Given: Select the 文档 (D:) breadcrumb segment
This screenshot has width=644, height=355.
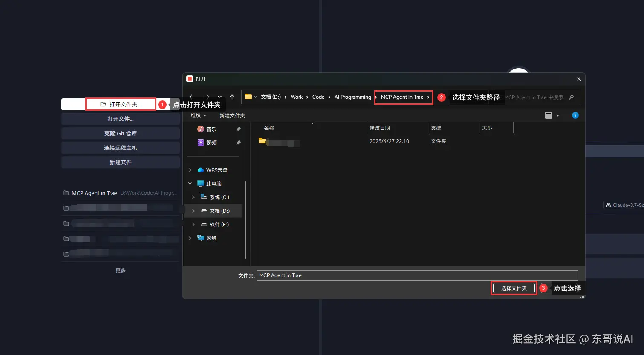Looking at the screenshot, I should click(271, 97).
